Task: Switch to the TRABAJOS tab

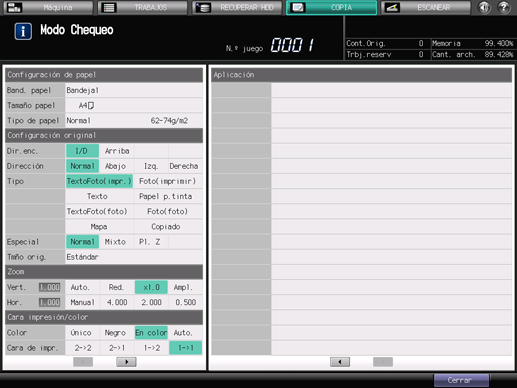Action: coord(143,7)
